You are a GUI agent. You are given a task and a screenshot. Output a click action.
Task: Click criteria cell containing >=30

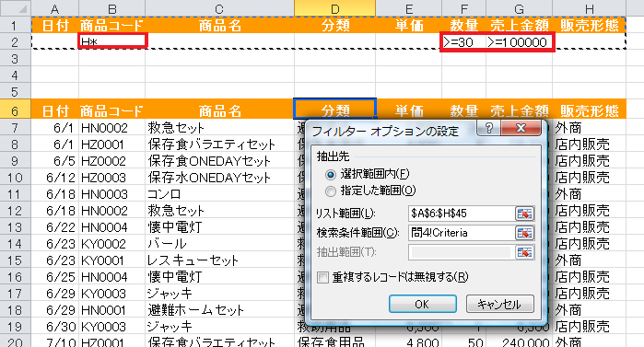[x=464, y=41]
